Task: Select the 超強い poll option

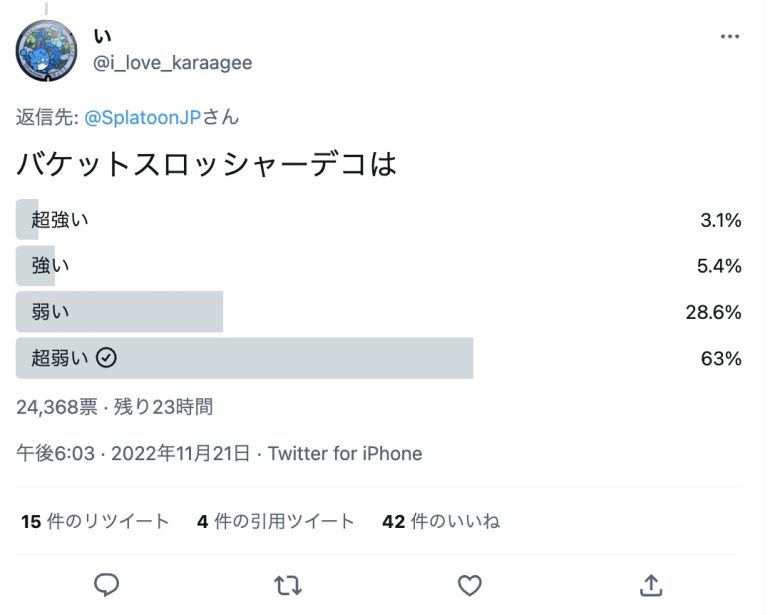Action: [60, 220]
